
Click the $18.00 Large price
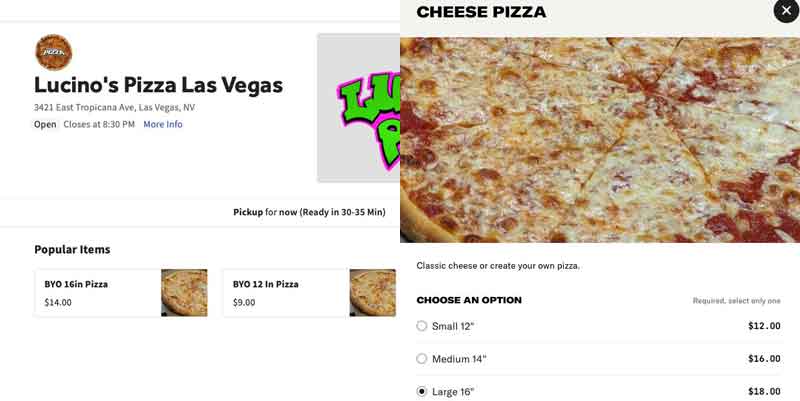tap(764, 391)
